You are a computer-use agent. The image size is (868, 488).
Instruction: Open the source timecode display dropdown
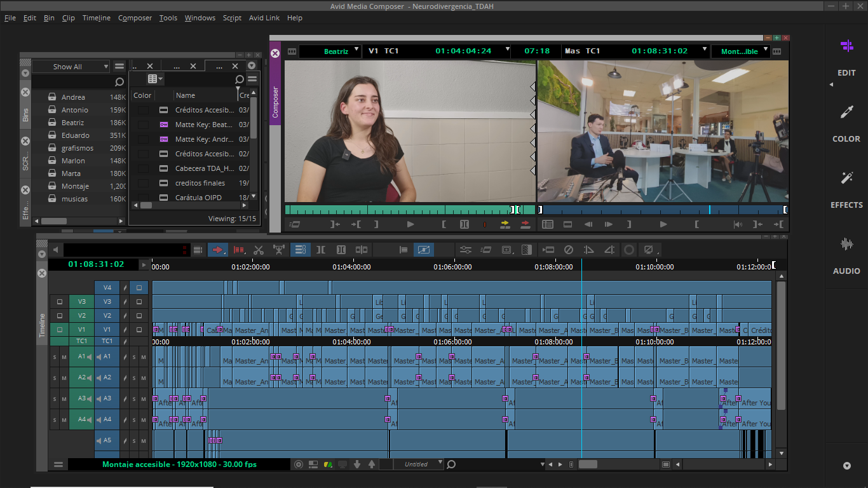click(507, 50)
